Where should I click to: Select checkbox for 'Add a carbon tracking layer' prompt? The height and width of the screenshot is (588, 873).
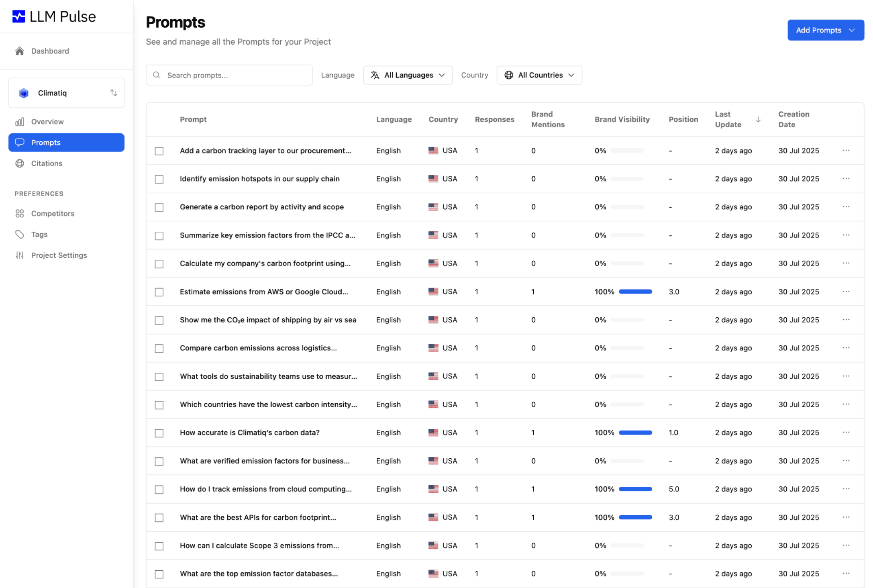[x=159, y=151]
